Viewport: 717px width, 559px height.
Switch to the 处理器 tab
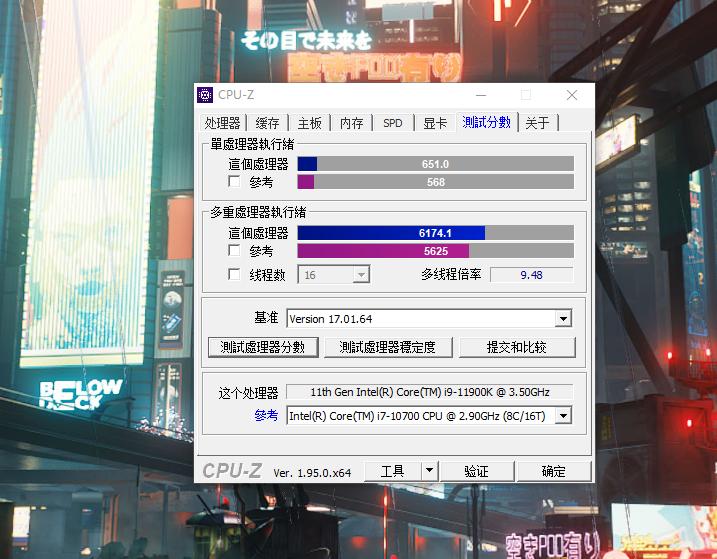click(x=222, y=123)
